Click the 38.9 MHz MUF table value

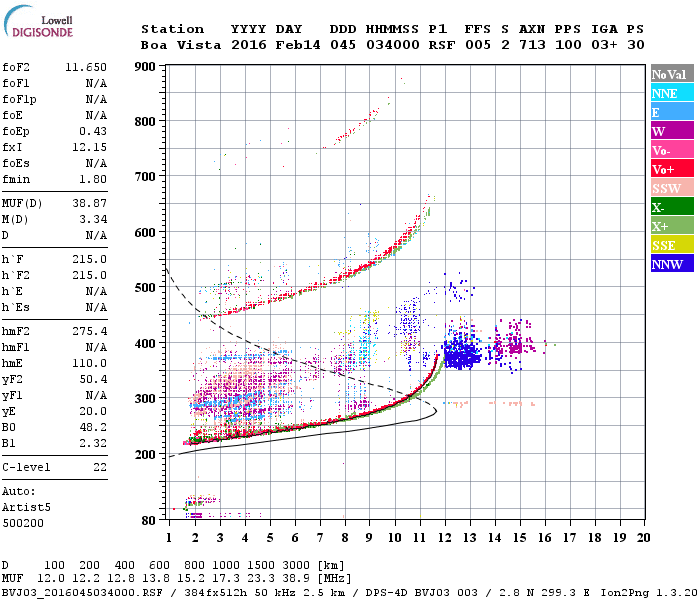pyautogui.click(x=296, y=579)
